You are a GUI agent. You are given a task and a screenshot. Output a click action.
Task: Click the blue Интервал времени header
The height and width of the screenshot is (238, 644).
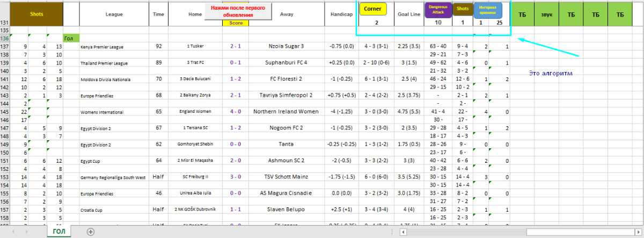click(487, 10)
